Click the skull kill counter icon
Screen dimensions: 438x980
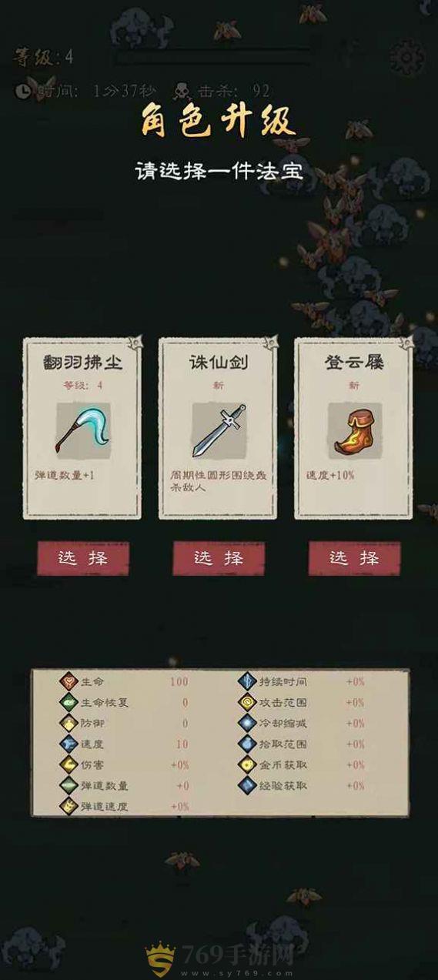click(x=182, y=92)
